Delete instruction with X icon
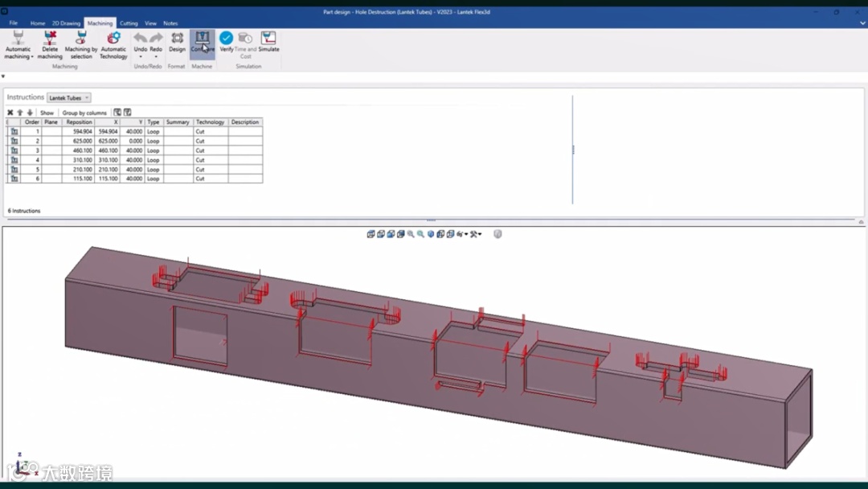Viewport: 868px width, 489px height. (10, 113)
